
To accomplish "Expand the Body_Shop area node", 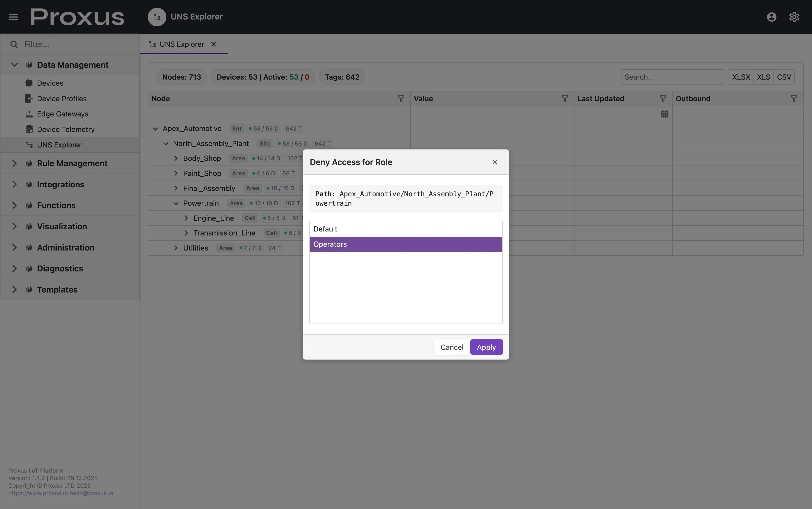I will pos(176,158).
